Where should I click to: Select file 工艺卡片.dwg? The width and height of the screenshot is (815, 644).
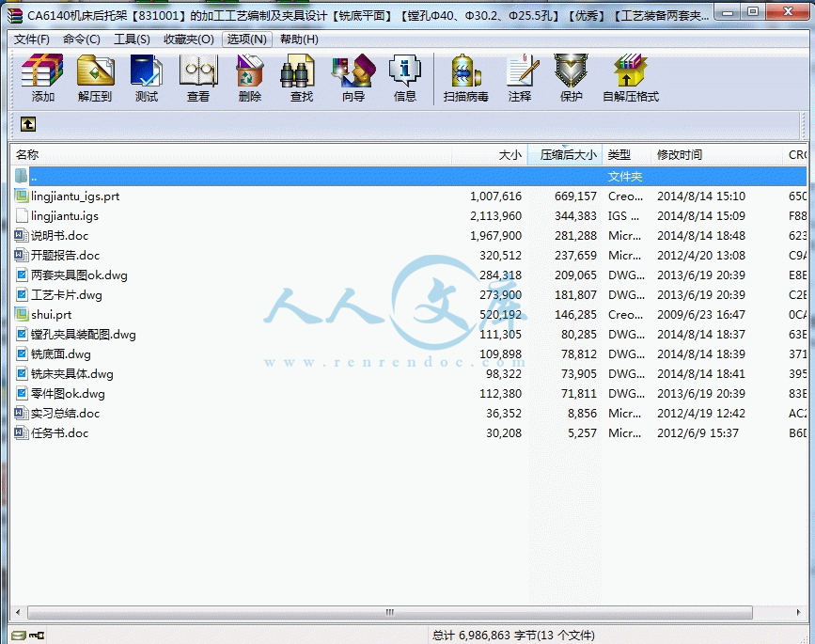tap(67, 294)
